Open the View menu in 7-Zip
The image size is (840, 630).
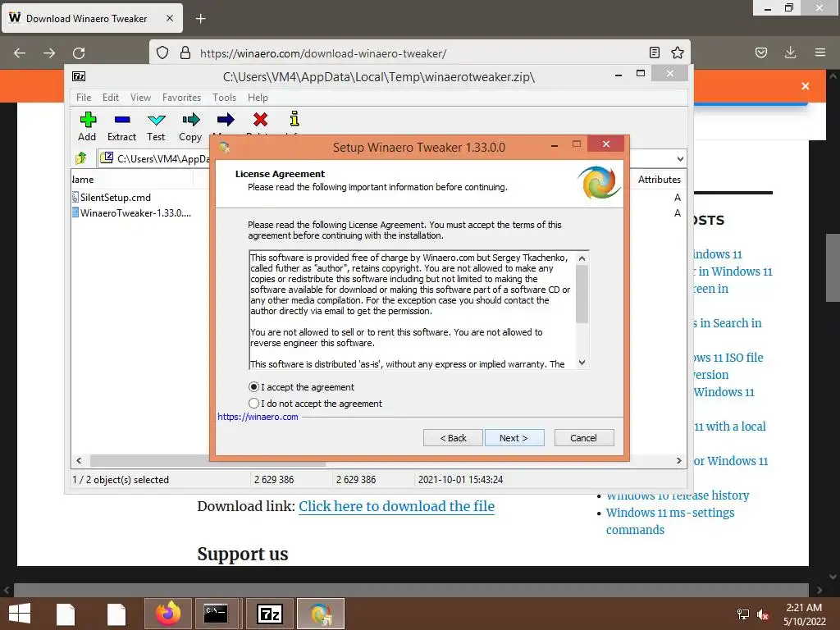pos(140,98)
